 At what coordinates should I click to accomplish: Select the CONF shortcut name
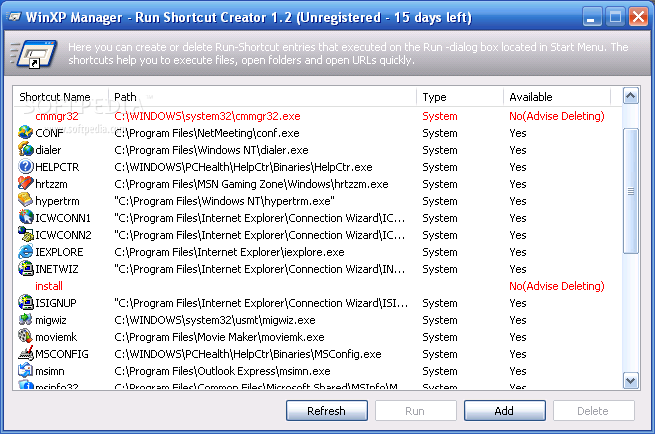tap(49, 133)
